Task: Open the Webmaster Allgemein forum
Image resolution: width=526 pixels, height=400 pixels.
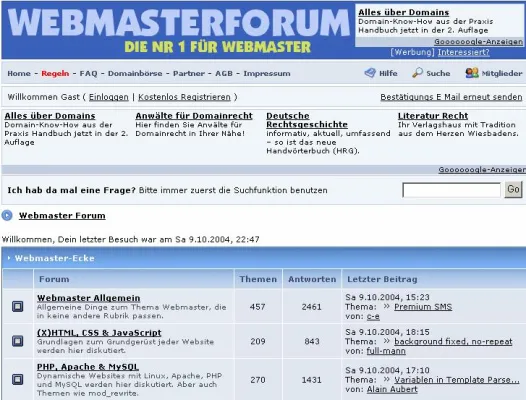Action: tap(89, 298)
